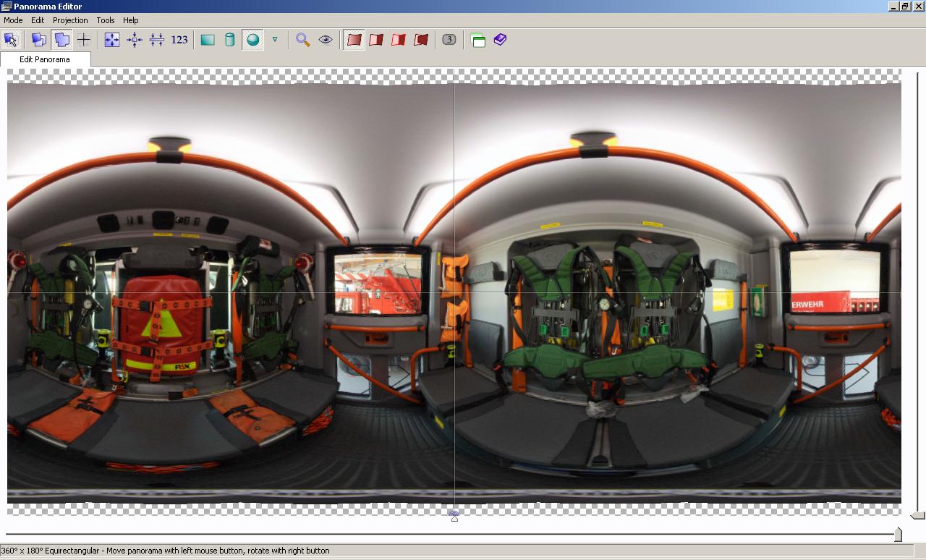Screen dimensions: 926x560
Task: Toggle the spherical projection button
Action: (x=252, y=40)
